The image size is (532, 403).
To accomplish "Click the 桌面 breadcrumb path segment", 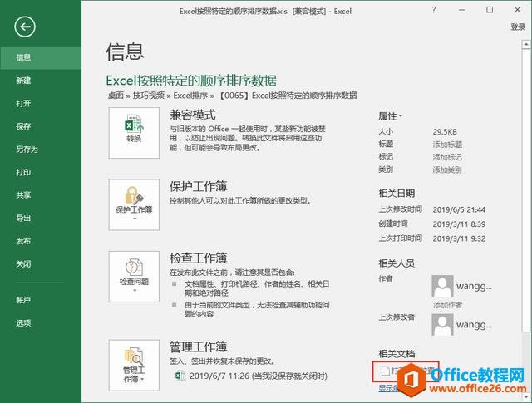I will point(116,96).
